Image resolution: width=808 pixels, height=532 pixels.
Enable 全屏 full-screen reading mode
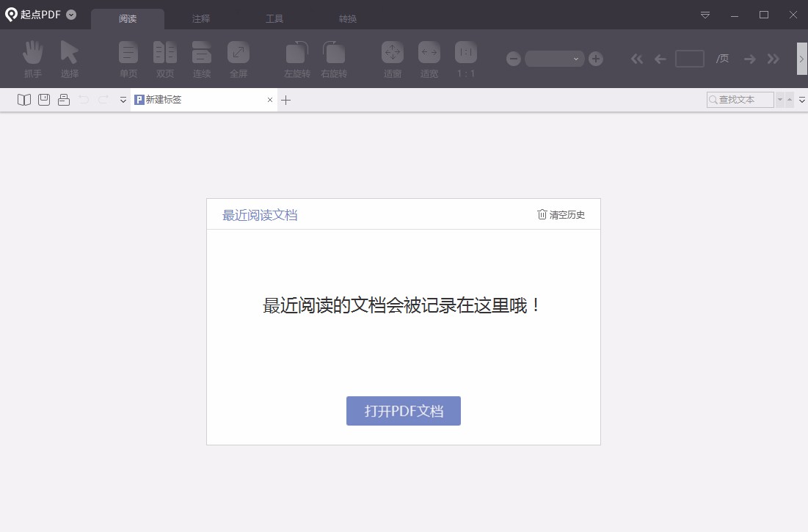(238, 58)
